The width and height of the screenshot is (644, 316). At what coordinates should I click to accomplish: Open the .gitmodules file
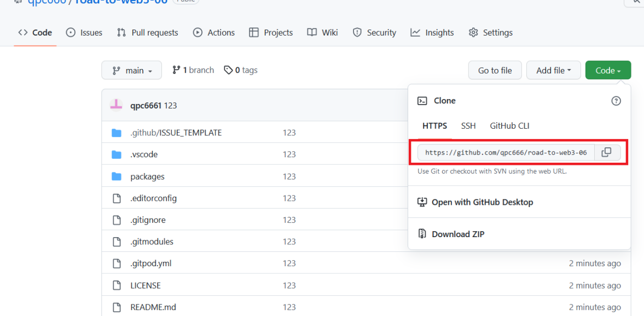152,242
